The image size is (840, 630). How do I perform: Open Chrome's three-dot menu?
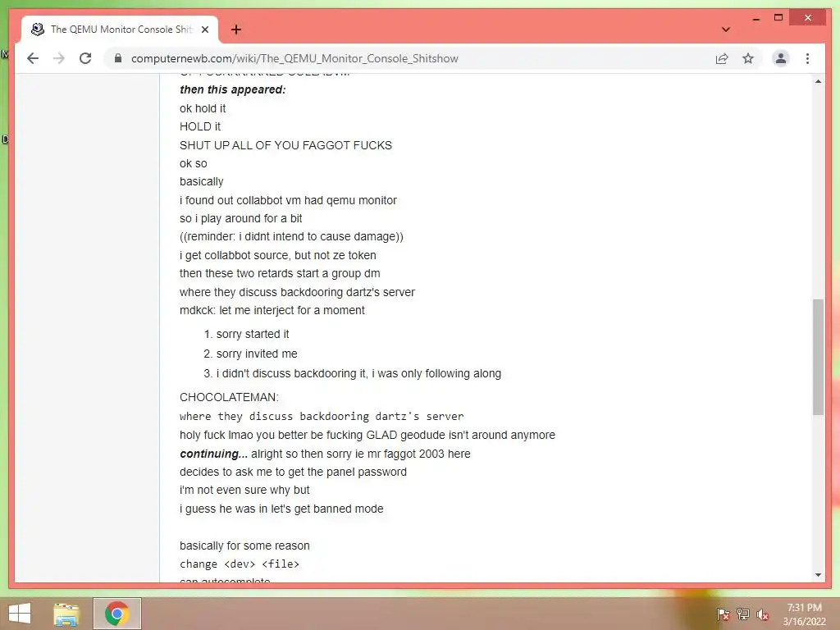tap(807, 58)
